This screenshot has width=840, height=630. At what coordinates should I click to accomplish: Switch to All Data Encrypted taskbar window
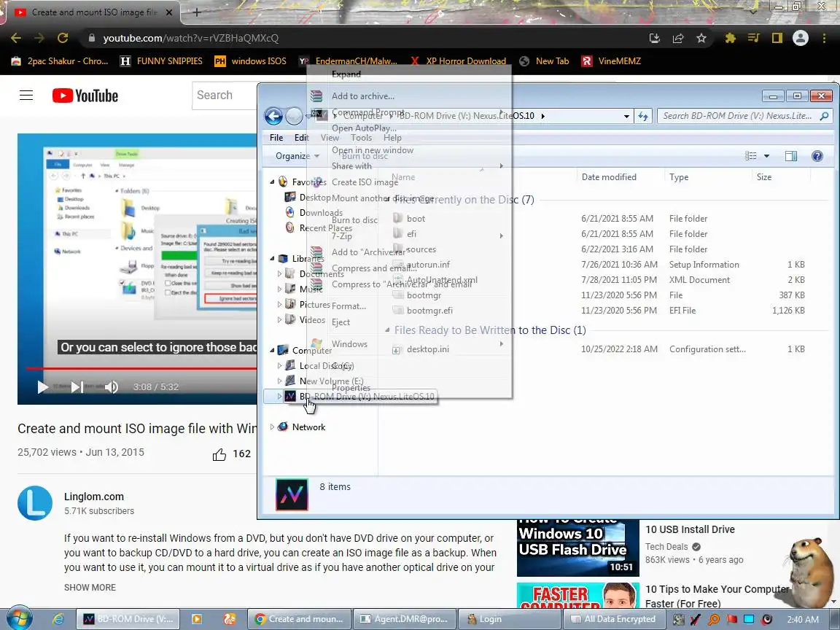click(614, 619)
